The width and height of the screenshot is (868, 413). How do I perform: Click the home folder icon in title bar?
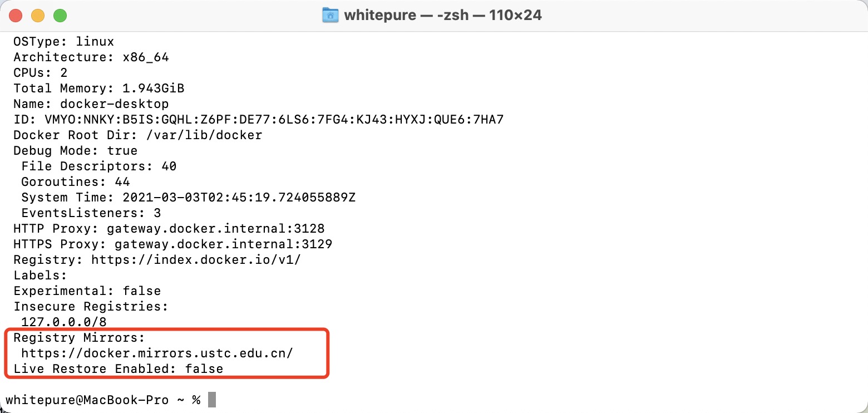pyautogui.click(x=331, y=15)
